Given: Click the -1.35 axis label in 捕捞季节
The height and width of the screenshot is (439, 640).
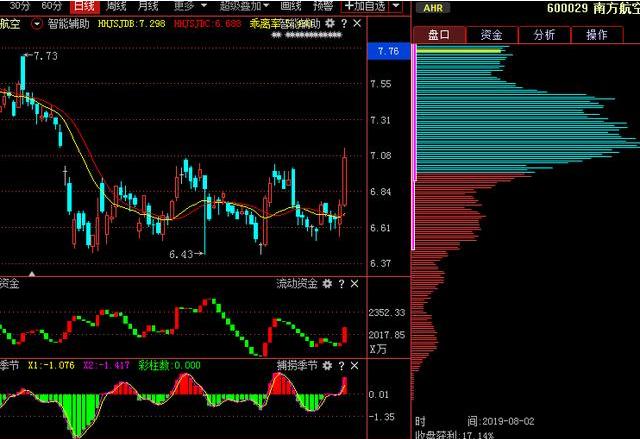Looking at the screenshot, I should click(381, 417).
